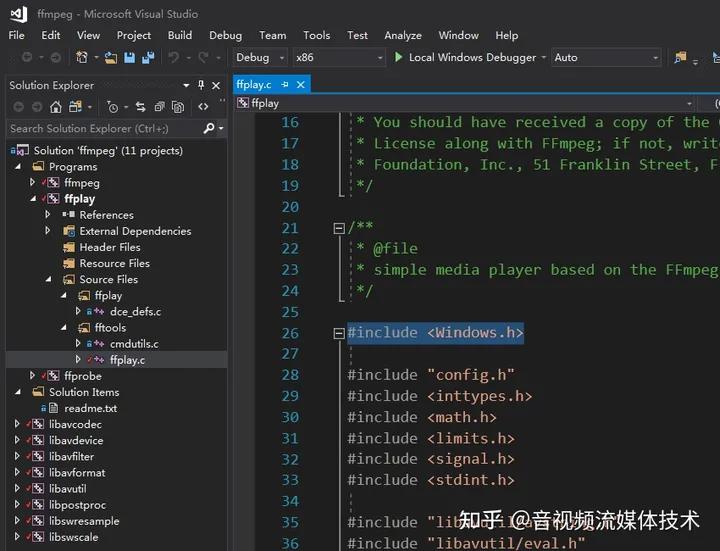This screenshot has width=720, height=551.
Task: Expand the External Dependencies node
Action: point(47,231)
